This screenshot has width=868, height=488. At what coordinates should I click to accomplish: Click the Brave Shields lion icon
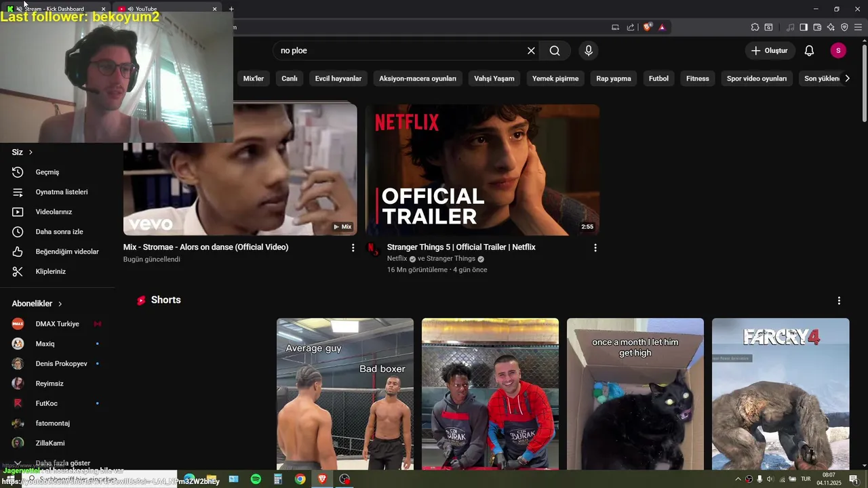(648, 27)
